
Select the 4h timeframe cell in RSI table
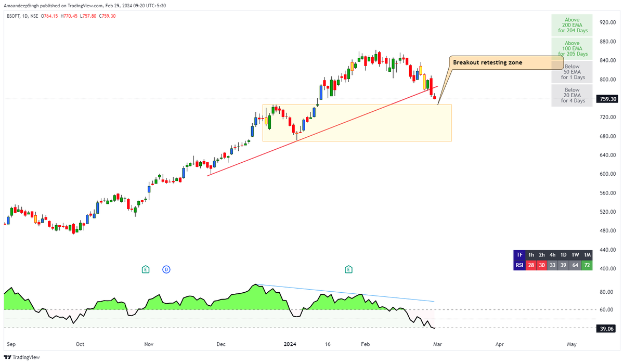[553, 255]
